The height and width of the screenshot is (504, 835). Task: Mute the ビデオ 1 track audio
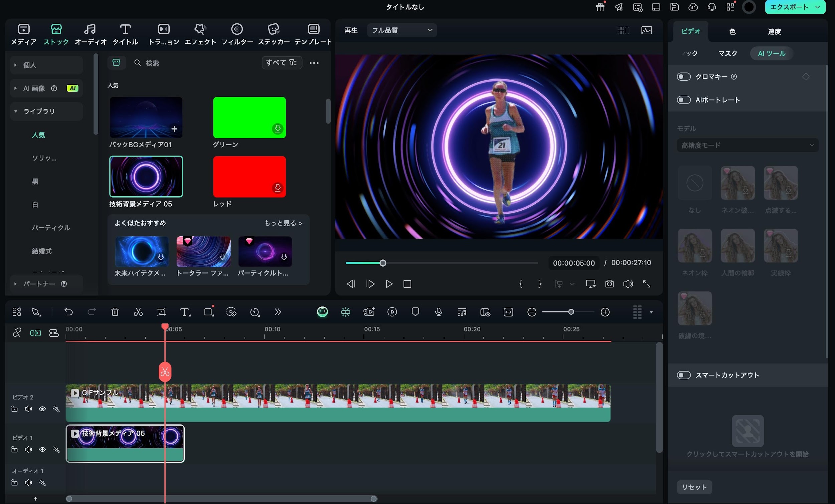[x=28, y=450]
